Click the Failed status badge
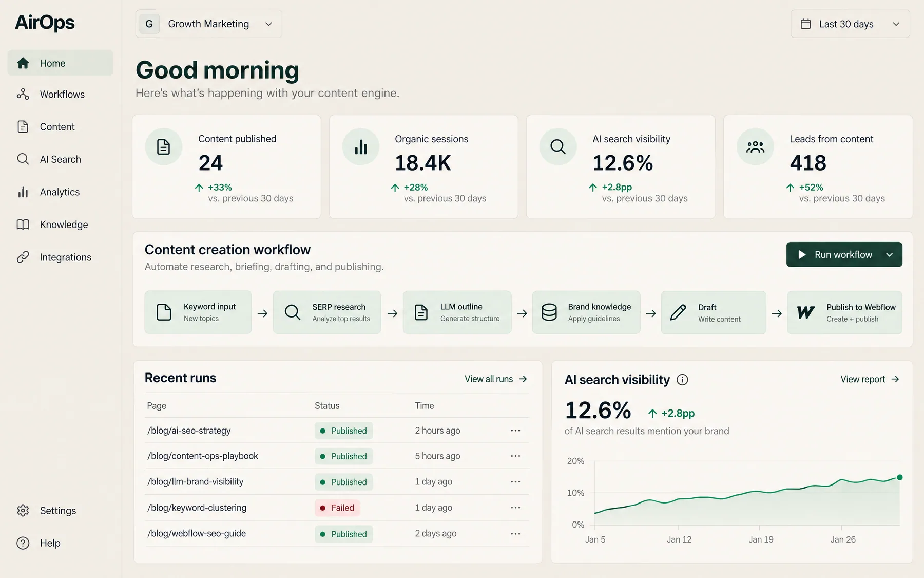The height and width of the screenshot is (578, 924). (x=337, y=508)
